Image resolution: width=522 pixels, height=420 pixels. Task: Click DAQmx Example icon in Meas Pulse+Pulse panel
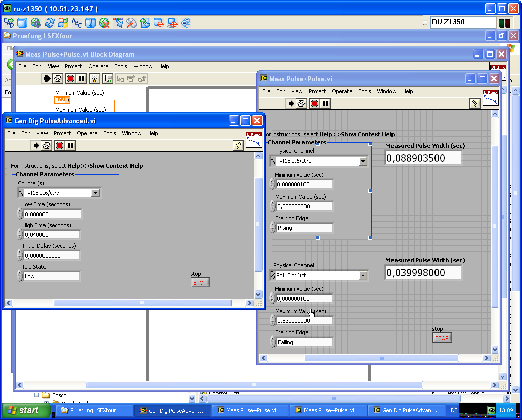click(490, 97)
